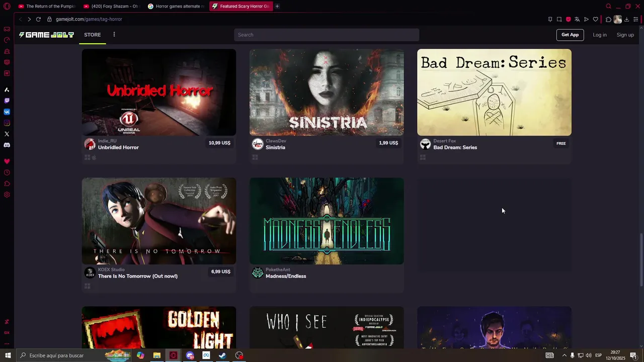Screen dimensions: 644x362
Task: Click the FREE label on Bad Dream: Series
Action: [561, 143]
